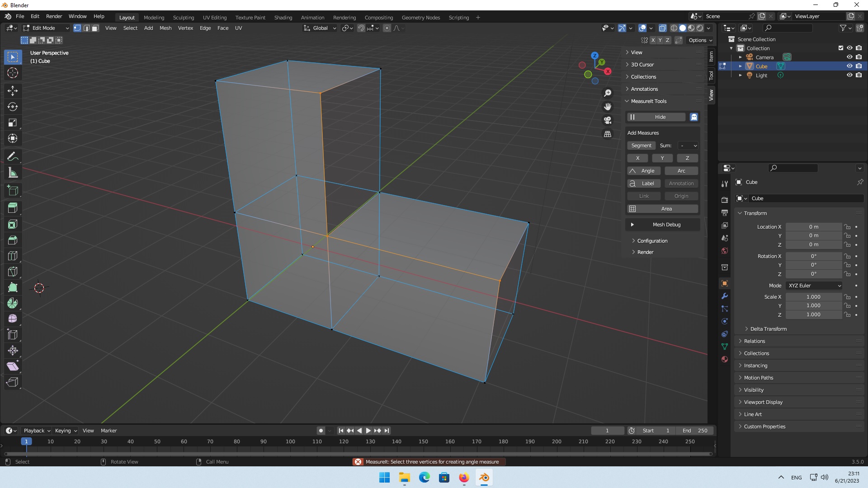Run Mesh Debug button
868x488 pixels.
pyautogui.click(x=663, y=225)
